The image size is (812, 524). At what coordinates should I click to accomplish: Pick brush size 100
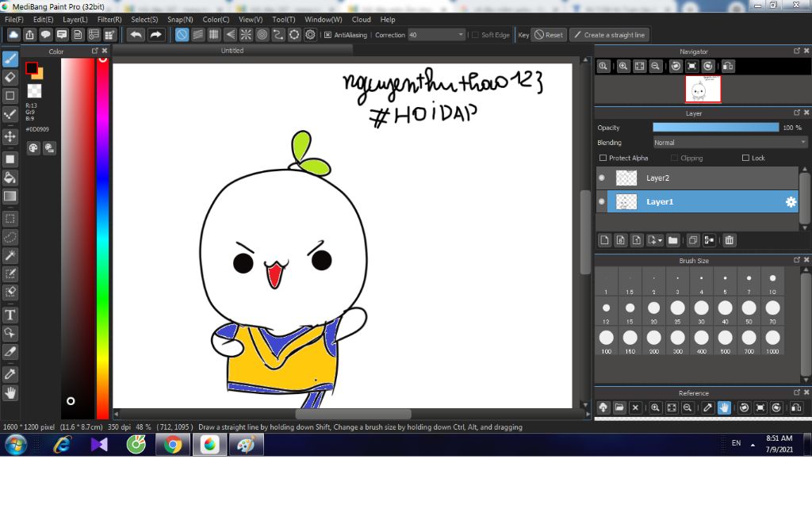pos(607,341)
